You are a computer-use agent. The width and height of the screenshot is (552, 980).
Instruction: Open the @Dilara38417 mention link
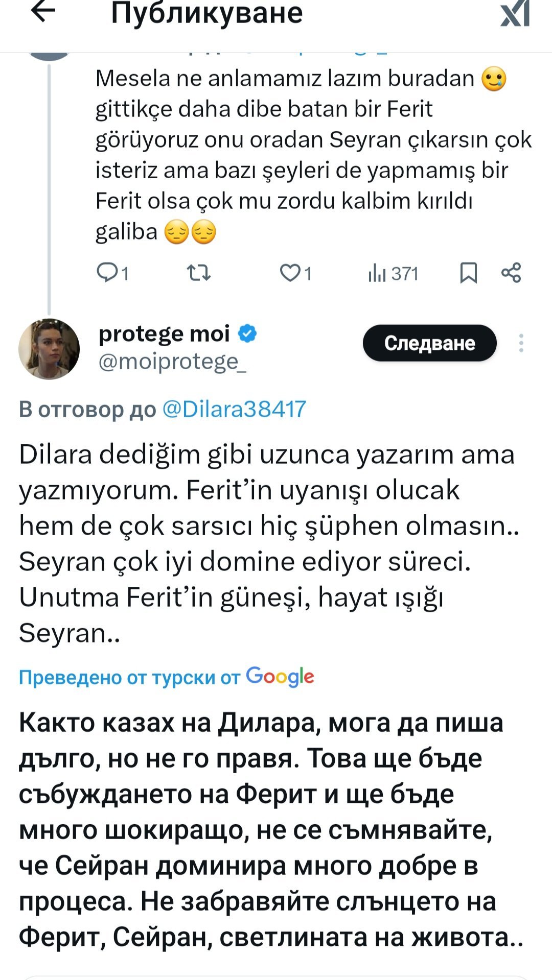click(x=234, y=410)
